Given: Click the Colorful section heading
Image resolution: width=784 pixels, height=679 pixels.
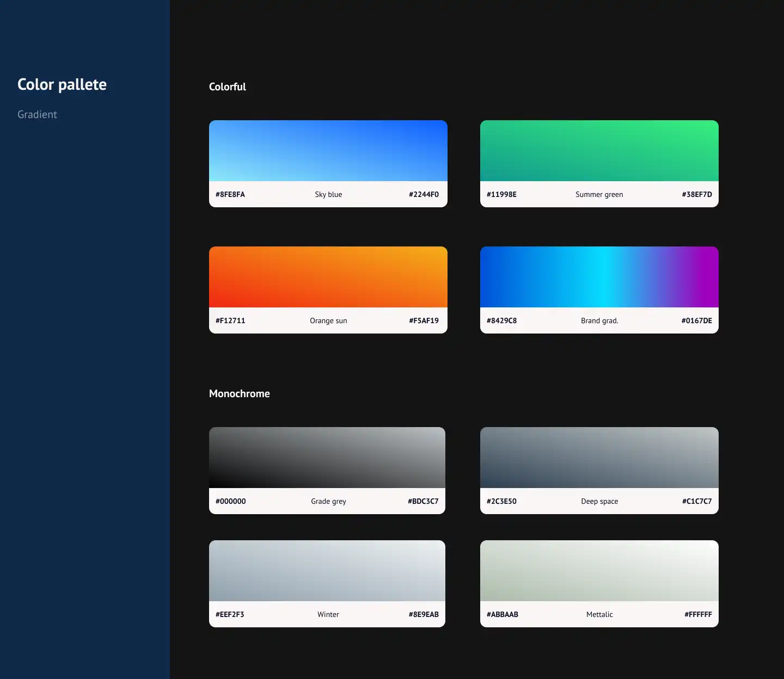Looking at the screenshot, I should coord(228,87).
